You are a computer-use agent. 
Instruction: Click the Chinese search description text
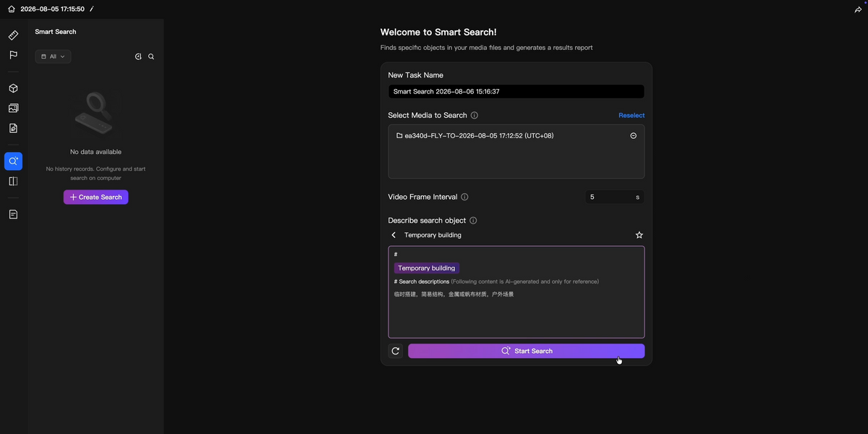coord(454,294)
